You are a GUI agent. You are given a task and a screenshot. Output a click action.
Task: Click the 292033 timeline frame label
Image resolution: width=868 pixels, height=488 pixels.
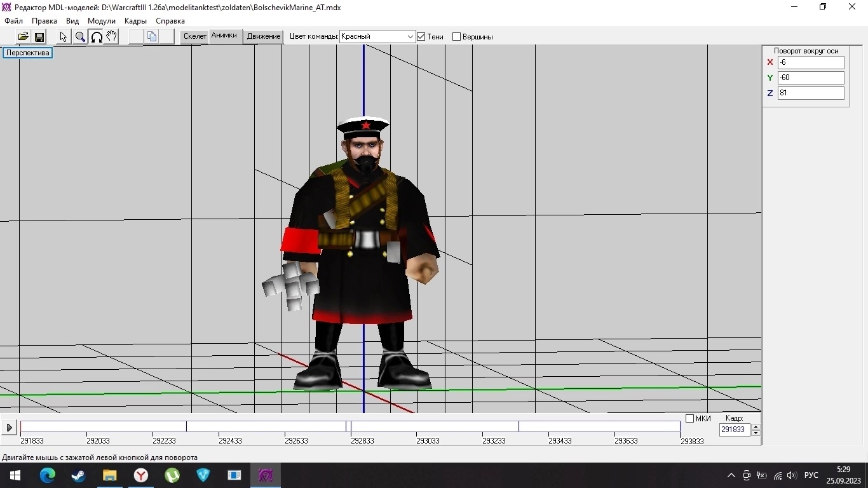point(98,441)
